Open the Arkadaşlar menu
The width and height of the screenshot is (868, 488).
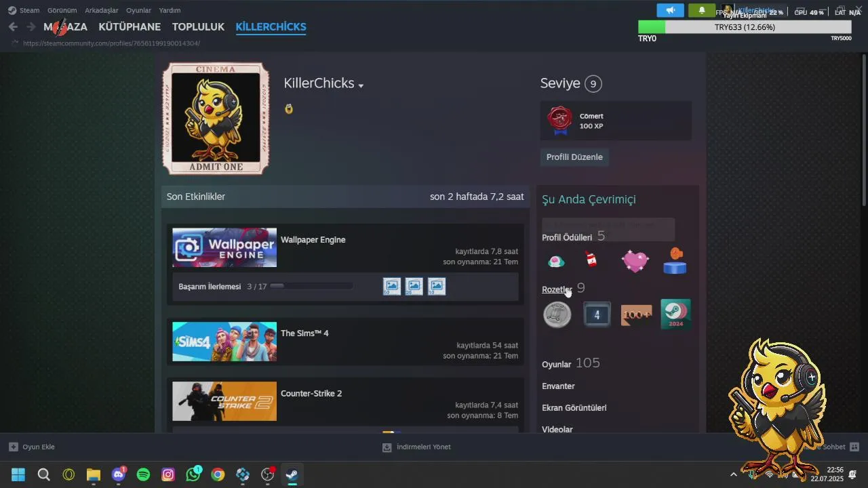[102, 10]
